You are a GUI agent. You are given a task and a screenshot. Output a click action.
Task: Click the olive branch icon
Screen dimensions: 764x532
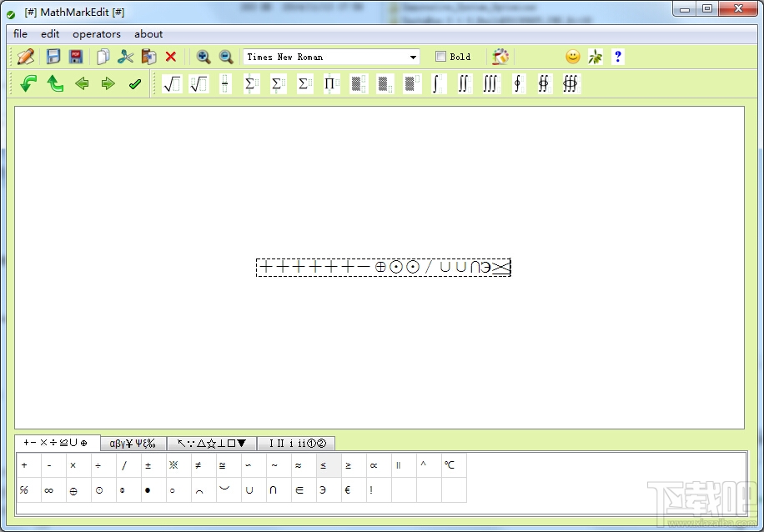click(595, 57)
